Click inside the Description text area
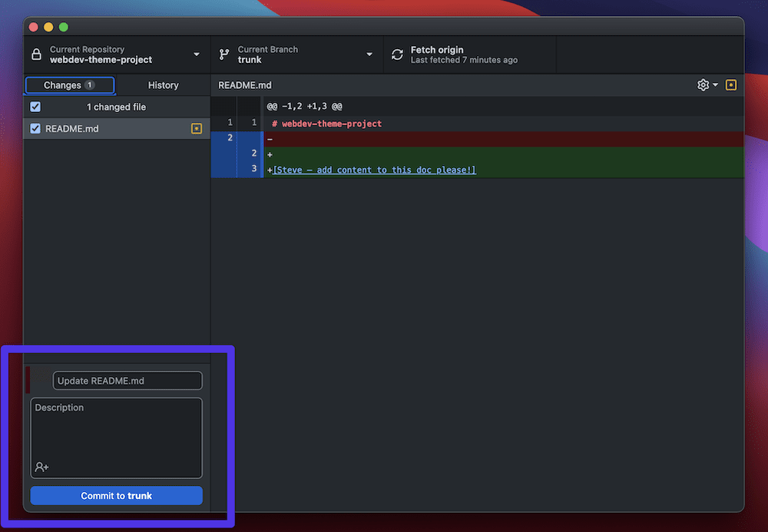The height and width of the screenshot is (532, 768). pos(116,434)
